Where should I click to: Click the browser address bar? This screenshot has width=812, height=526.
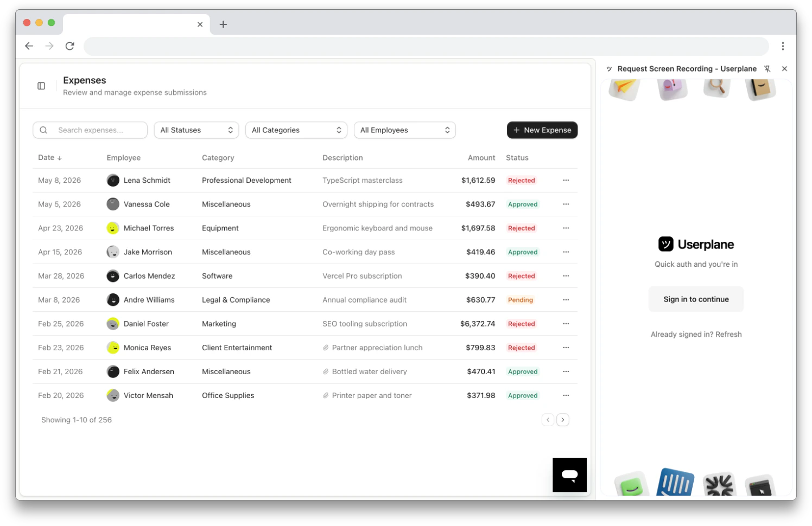point(426,46)
